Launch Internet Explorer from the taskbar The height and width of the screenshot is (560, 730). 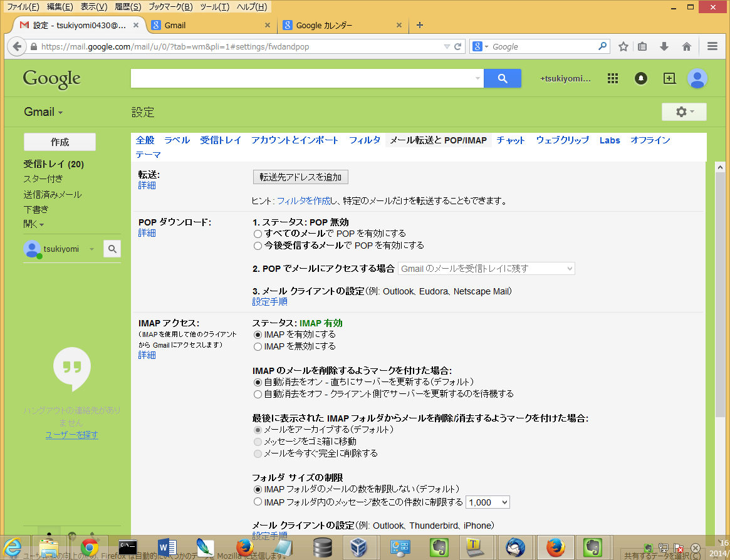13,548
